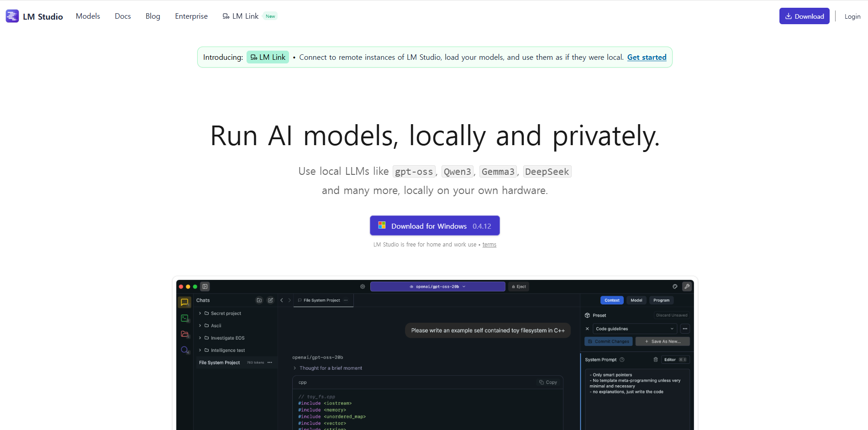Open the File System Project tab ellipsis menu
This screenshot has height=430, width=868.
(x=346, y=300)
